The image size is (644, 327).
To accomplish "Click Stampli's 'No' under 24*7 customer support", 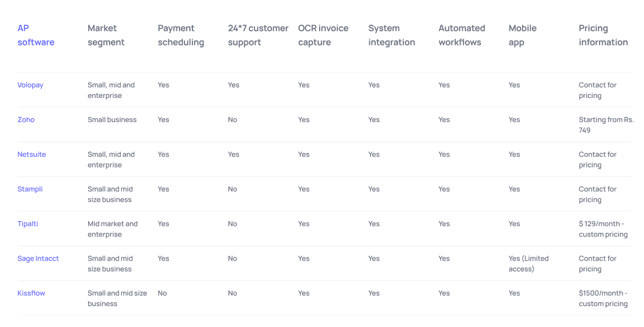I will click(x=232, y=189).
